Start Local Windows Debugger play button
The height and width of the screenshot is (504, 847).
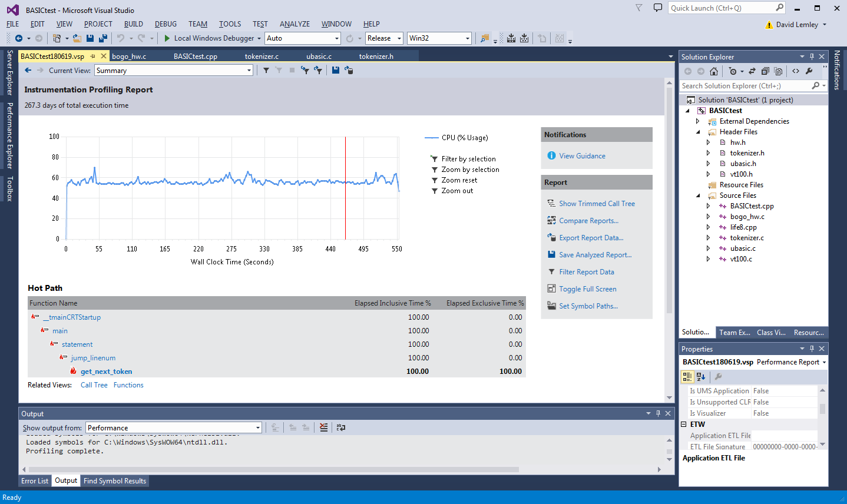coord(167,38)
